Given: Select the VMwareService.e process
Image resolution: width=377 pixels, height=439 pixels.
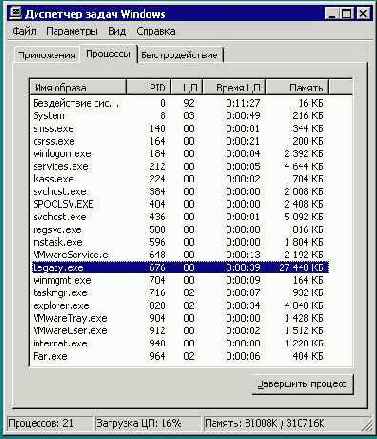Looking at the screenshot, I should pyautogui.click(x=180, y=255).
